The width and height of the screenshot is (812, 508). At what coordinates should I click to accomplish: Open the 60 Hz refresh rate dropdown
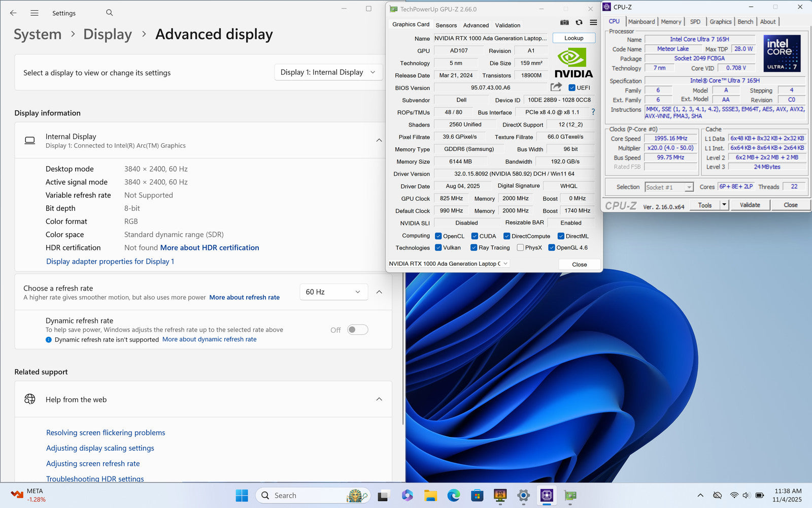click(x=333, y=292)
